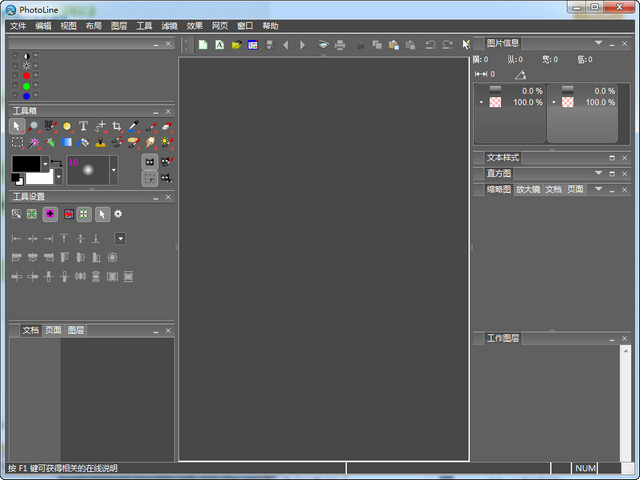Switch to the 放大镜 tab

pos(527,189)
